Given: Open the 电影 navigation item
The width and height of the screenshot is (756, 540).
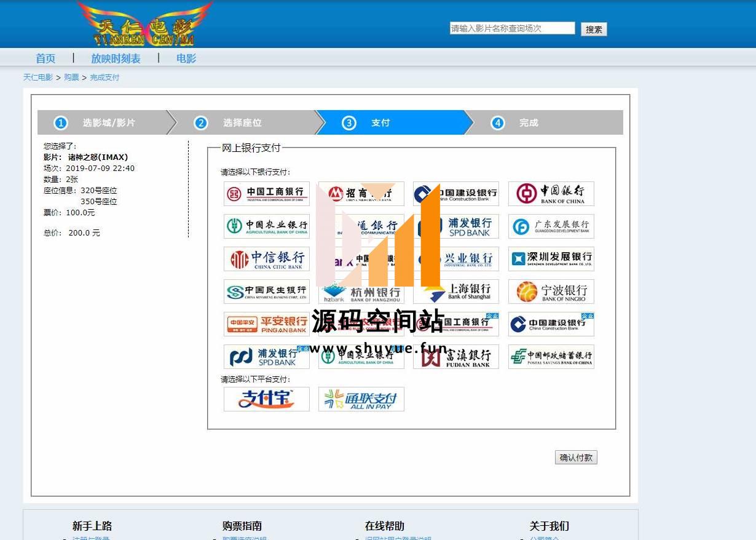Looking at the screenshot, I should tap(186, 58).
